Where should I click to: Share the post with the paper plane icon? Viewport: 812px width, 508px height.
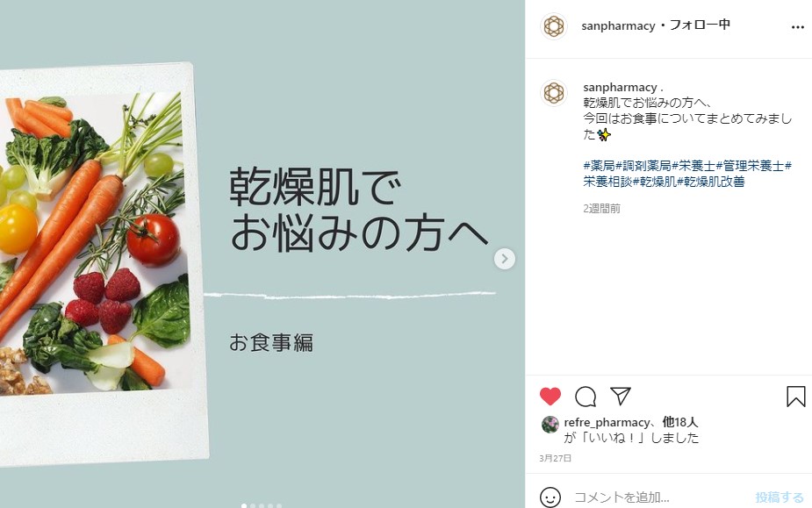621,397
